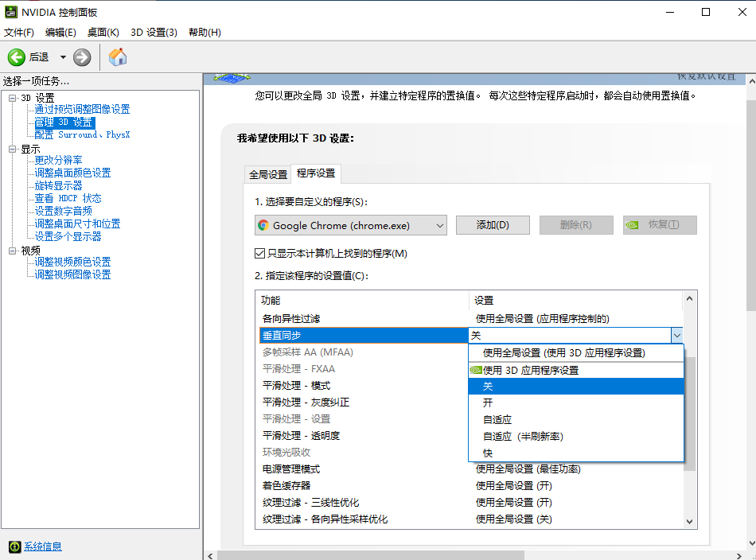
Task: Close the 垂直同步 dropdown via its arrow
Action: (676, 336)
